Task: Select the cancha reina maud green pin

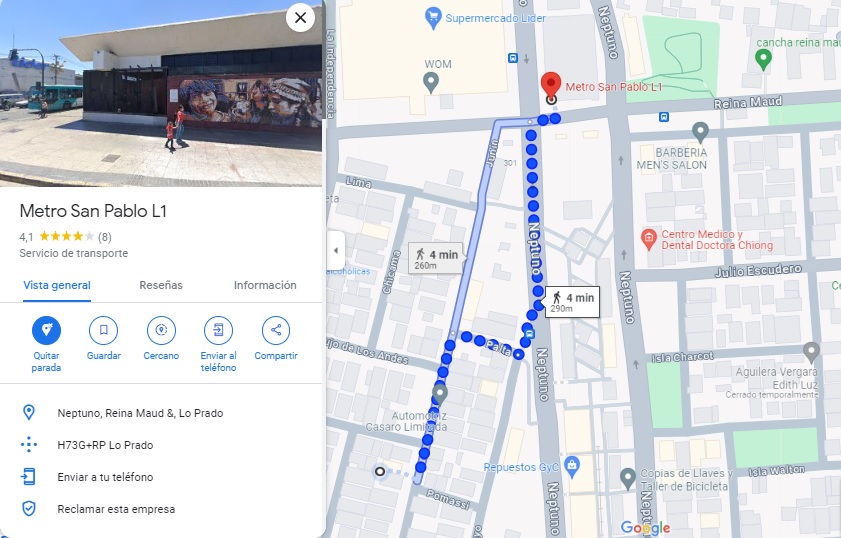Action: click(x=763, y=59)
